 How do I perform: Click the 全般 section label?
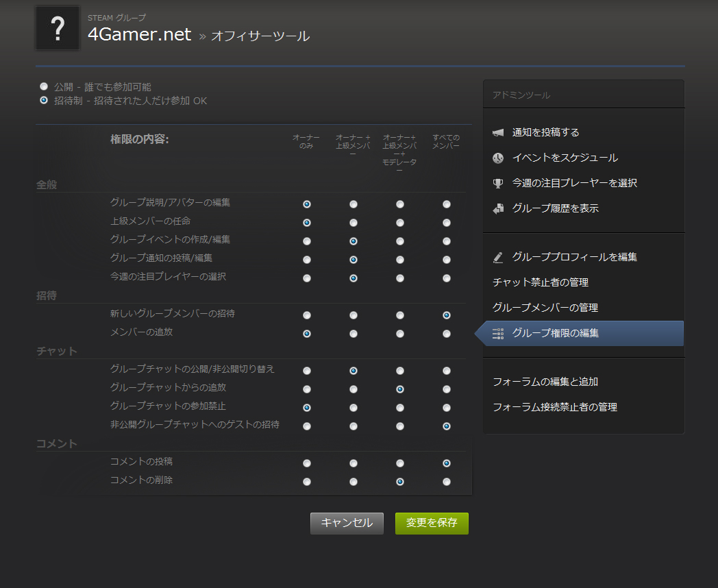coord(47,184)
